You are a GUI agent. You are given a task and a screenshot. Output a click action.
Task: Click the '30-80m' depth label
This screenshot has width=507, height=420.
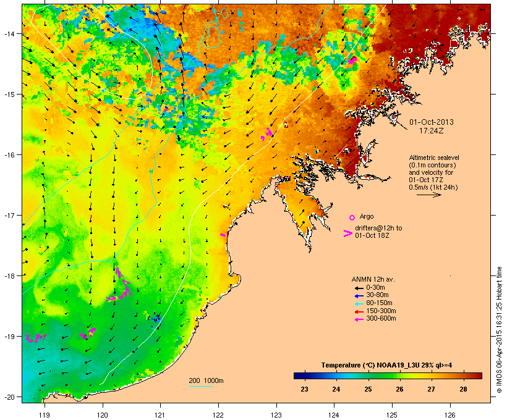click(377, 295)
